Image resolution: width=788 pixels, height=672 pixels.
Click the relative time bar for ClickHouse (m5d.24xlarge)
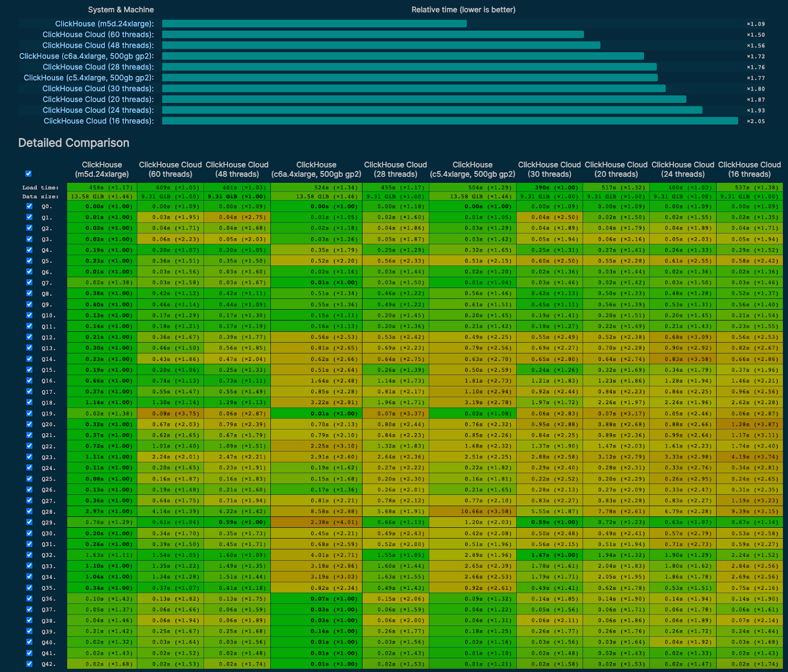tap(314, 24)
